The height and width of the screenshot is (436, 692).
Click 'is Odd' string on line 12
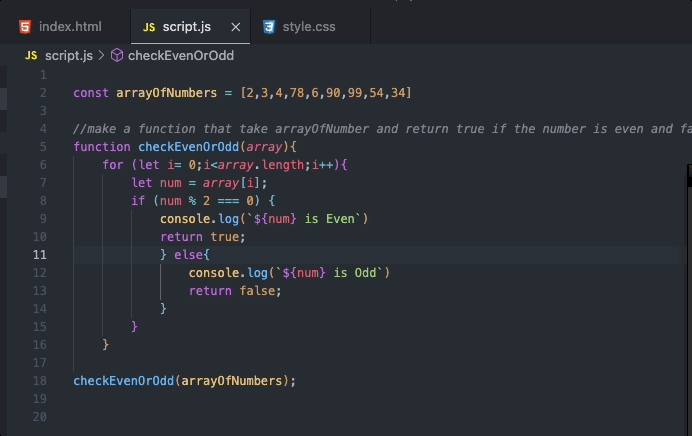[355, 273]
